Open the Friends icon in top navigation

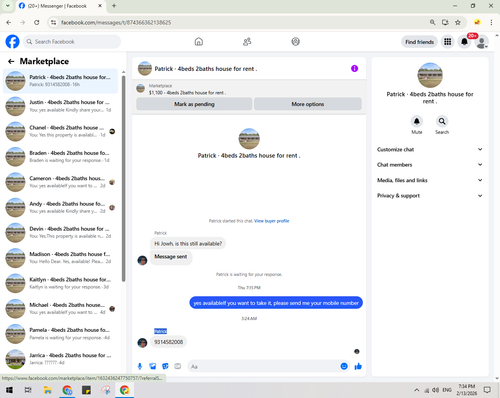tap(247, 42)
